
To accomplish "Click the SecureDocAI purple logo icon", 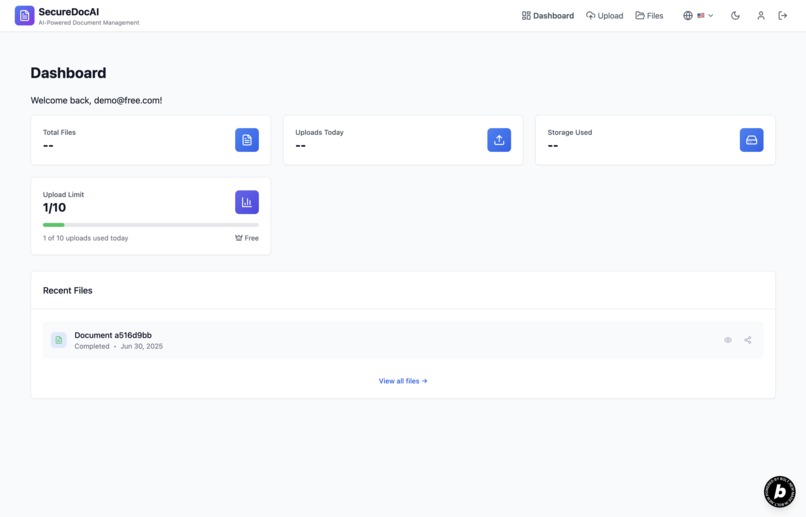I will click(24, 15).
